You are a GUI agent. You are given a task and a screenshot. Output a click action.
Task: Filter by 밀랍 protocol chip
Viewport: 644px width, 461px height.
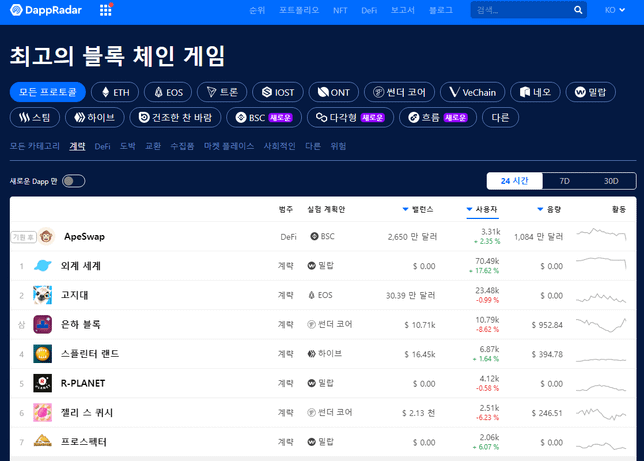pyautogui.click(x=590, y=92)
